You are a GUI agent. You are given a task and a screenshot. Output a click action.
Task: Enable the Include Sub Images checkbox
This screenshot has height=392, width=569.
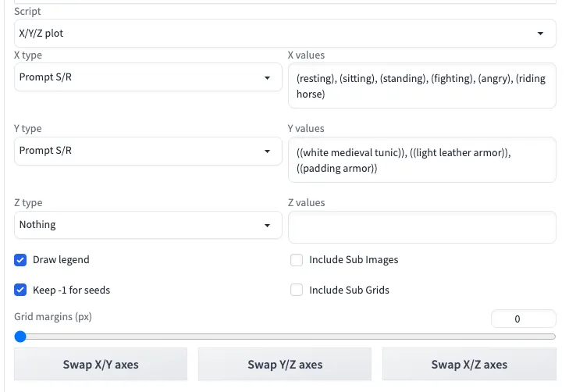(297, 259)
